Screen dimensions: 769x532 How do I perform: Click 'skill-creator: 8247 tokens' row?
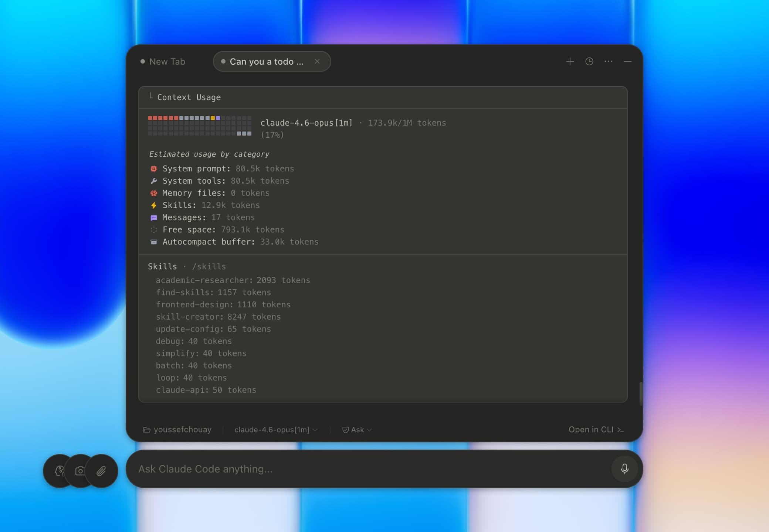point(218,317)
